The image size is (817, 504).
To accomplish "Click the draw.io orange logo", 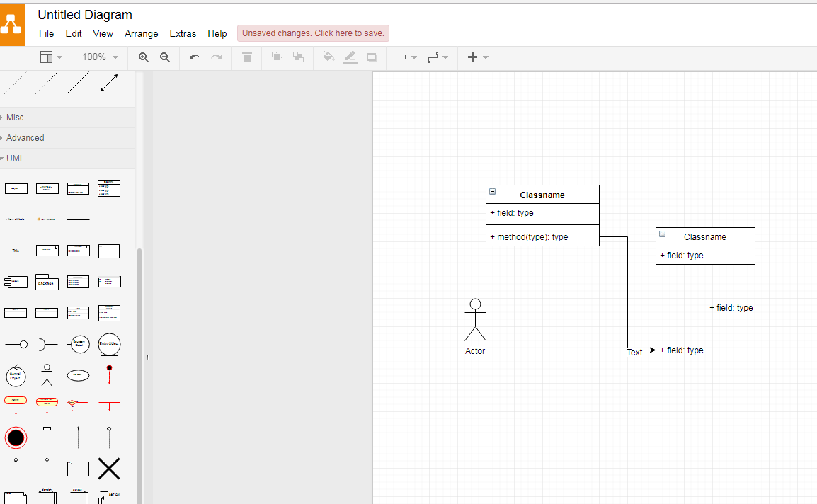I will pos(12,25).
